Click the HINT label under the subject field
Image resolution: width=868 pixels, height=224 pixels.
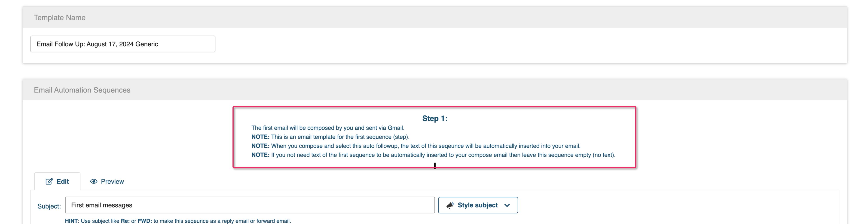(x=71, y=221)
